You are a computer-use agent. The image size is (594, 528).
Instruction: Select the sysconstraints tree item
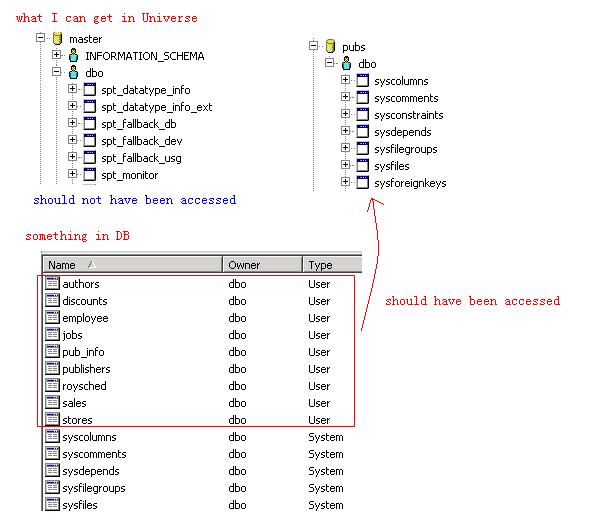408,115
